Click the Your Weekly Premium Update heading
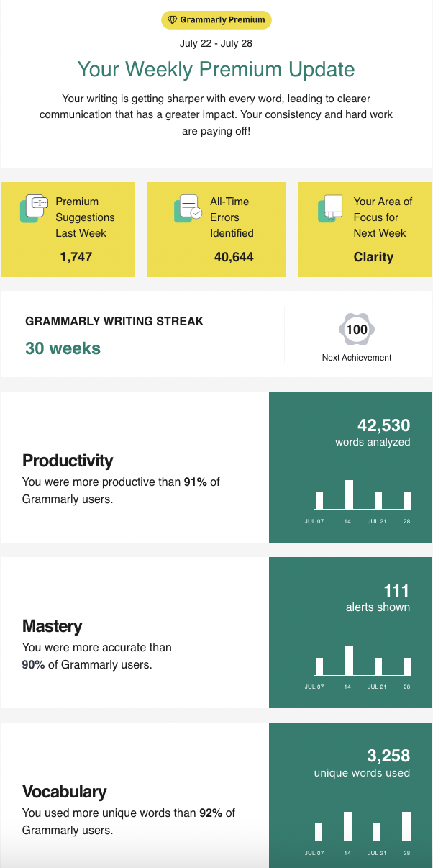 click(x=216, y=69)
